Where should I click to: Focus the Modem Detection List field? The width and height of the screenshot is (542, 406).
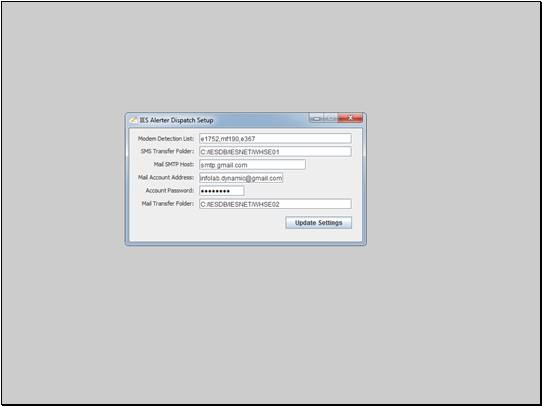[275, 139]
